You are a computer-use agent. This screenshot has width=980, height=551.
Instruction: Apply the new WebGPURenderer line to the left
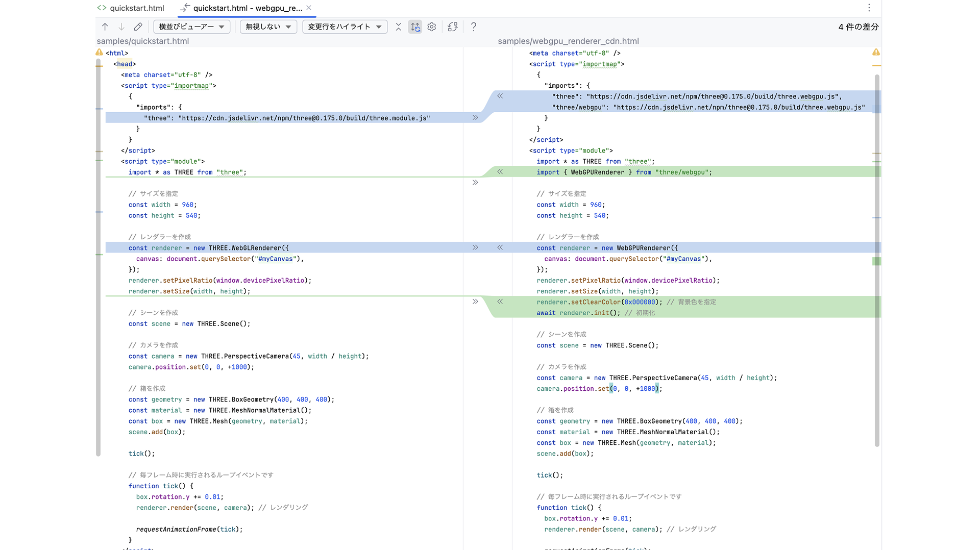coord(500,247)
